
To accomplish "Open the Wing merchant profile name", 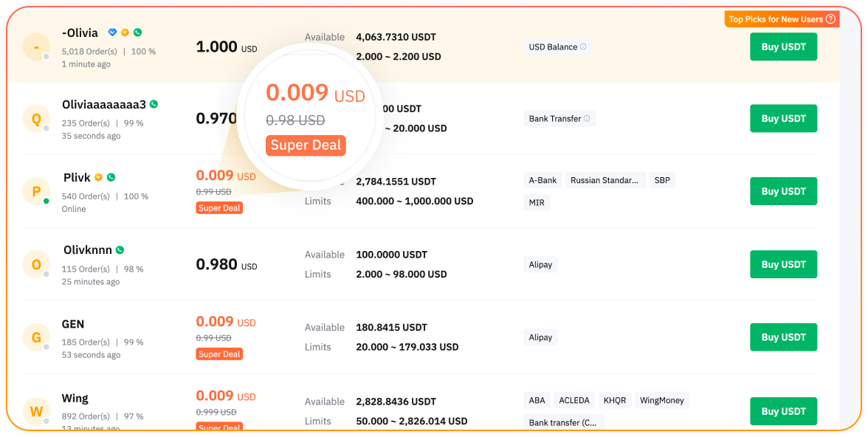I will point(75,399).
